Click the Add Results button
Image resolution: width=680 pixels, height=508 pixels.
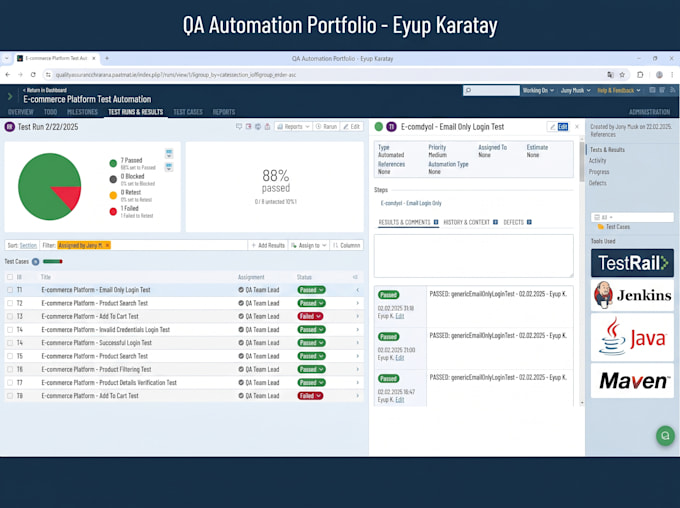point(268,246)
